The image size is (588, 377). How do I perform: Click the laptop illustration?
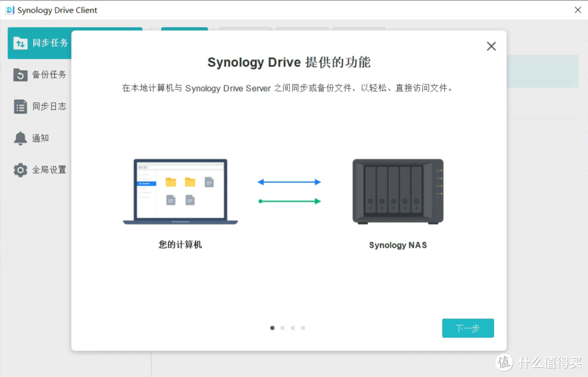tap(180, 192)
